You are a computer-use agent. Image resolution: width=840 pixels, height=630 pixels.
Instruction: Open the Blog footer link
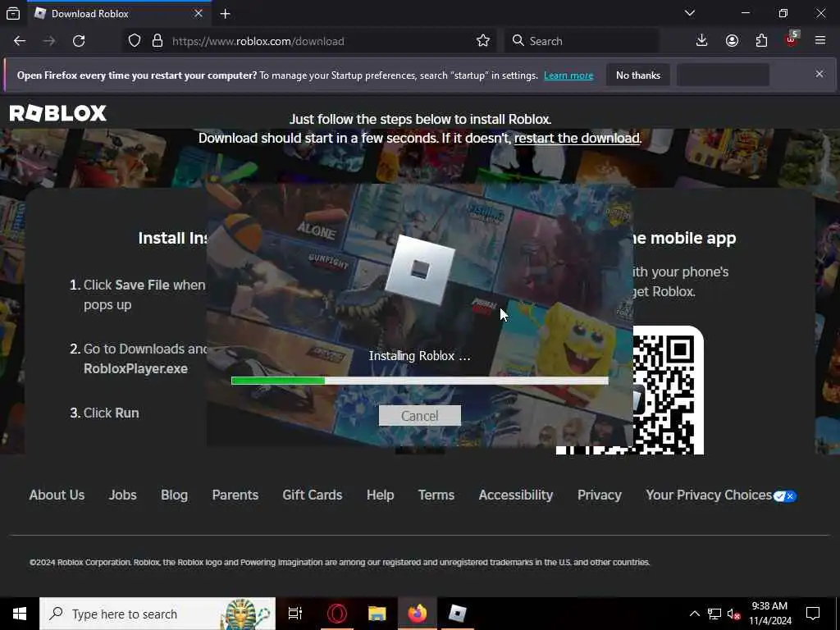click(x=174, y=495)
